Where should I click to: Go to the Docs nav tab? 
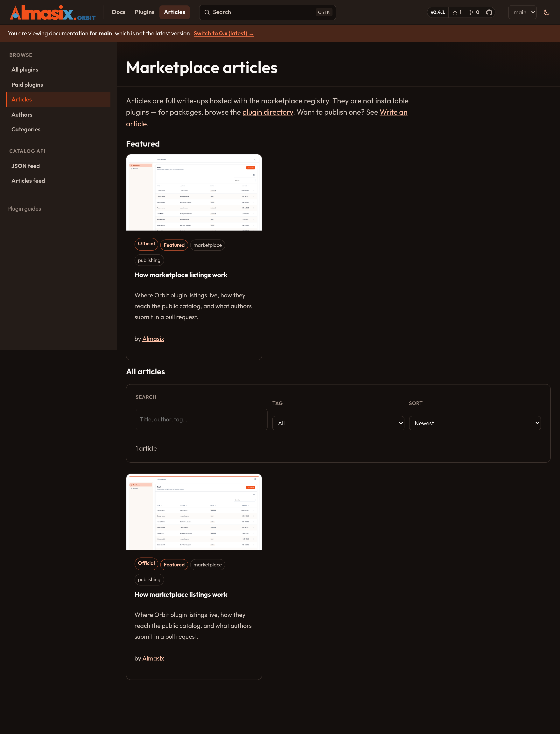[x=119, y=12]
